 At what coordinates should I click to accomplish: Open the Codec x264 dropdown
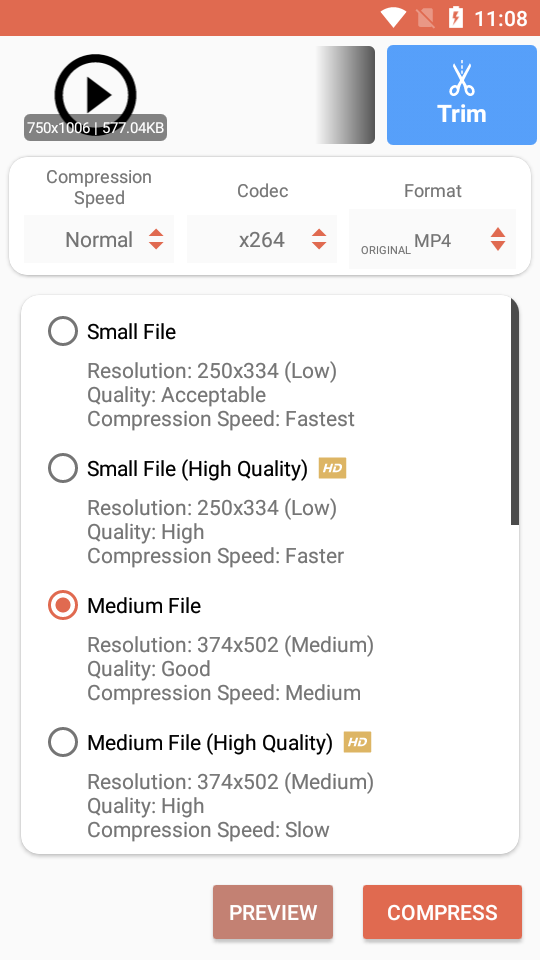point(262,239)
